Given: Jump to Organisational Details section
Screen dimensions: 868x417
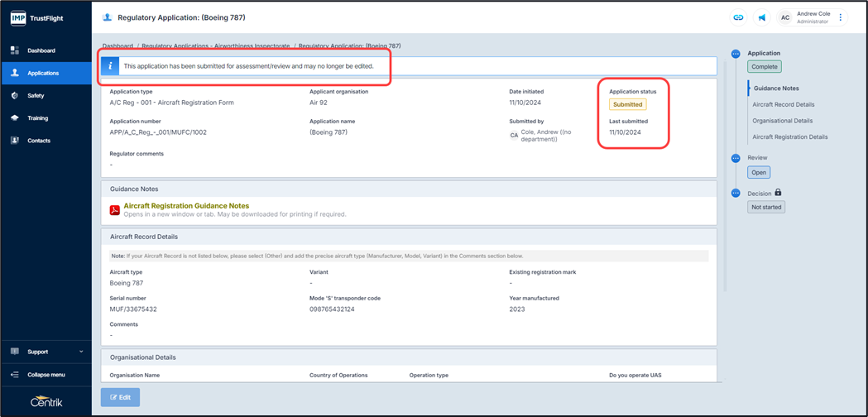Looking at the screenshot, I should click(782, 121).
